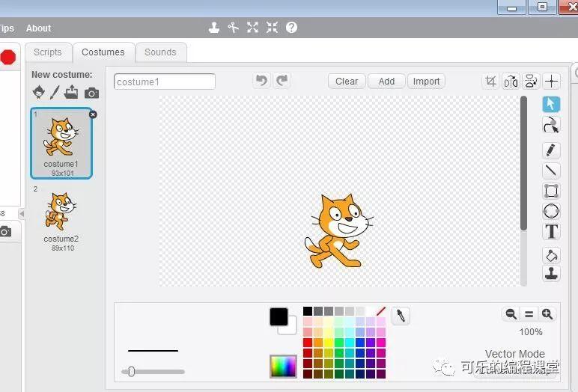Click the Set costume center crosshair icon
The image size is (578, 392).
(552, 81)
